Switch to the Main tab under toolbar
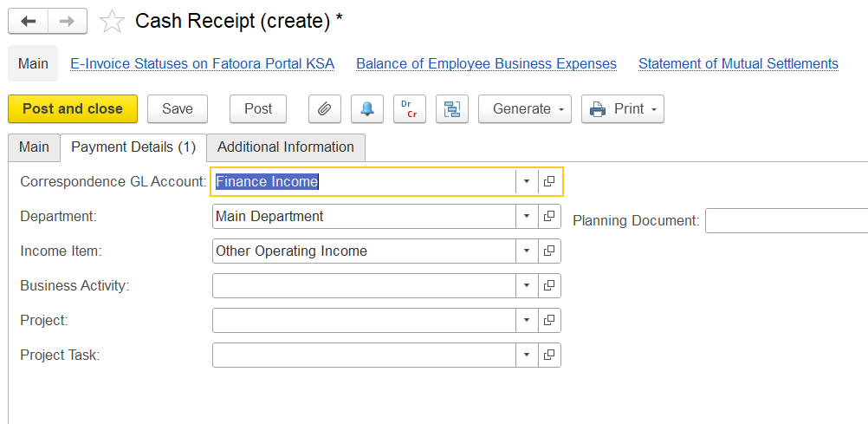The height and width of the screenshot is (424, 868). 34,147
